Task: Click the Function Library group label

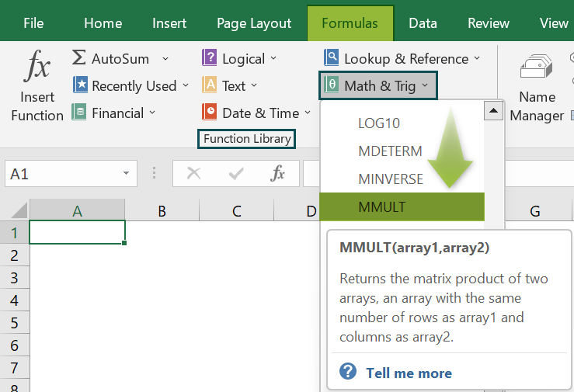Action: pos(247,139)
